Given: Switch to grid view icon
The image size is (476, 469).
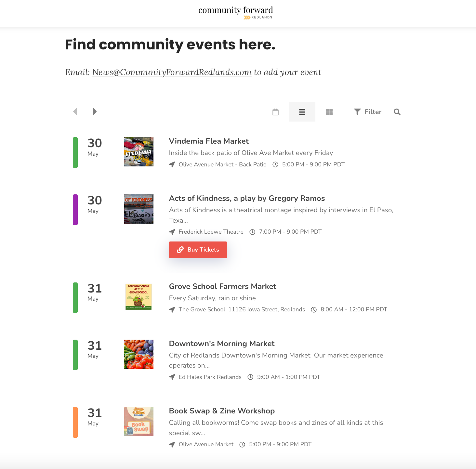Looking at the screenshot, I should click(329, 112).
